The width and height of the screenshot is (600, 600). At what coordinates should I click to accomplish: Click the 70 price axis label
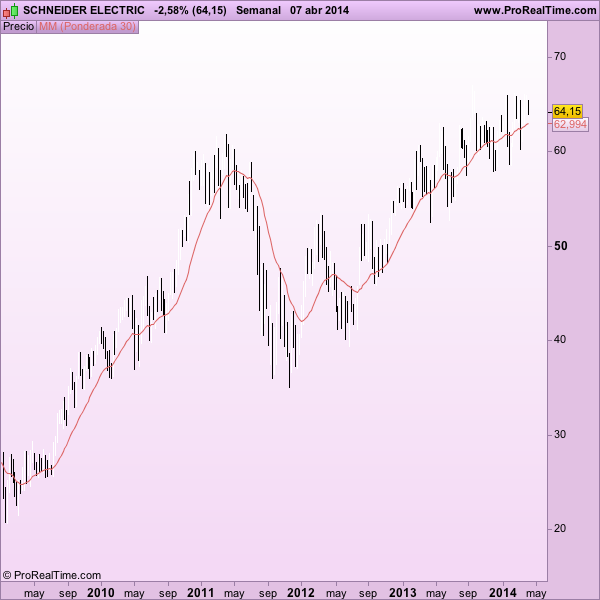pyautogui.click(x=559, y=57)
